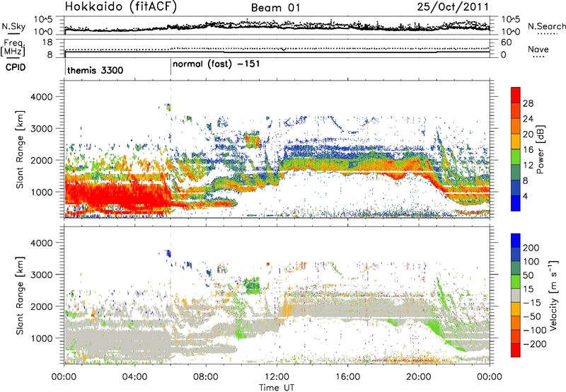Click the 'Nave' legend label
Image resolution: width=566 pixels, height=392 pixels.
click(538, 49)
